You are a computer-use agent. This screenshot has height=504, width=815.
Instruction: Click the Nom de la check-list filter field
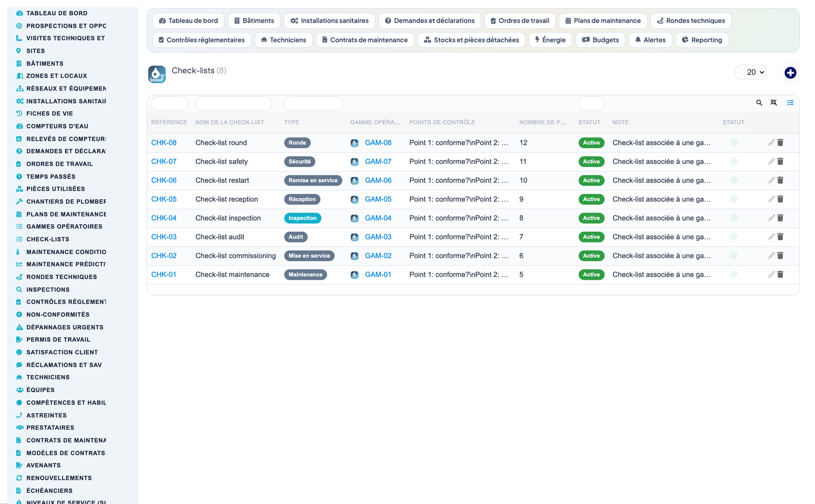pos(234,104)
